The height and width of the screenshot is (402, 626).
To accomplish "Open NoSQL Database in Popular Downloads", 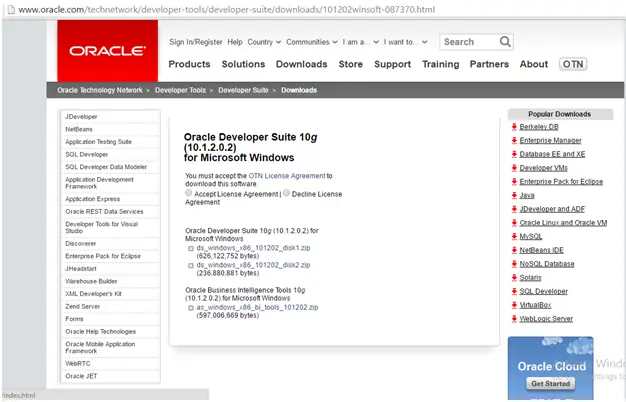I will click(x=547, y=264).
